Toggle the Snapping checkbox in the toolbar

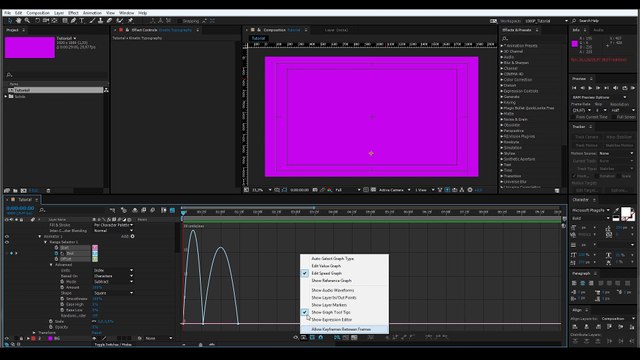180,21
